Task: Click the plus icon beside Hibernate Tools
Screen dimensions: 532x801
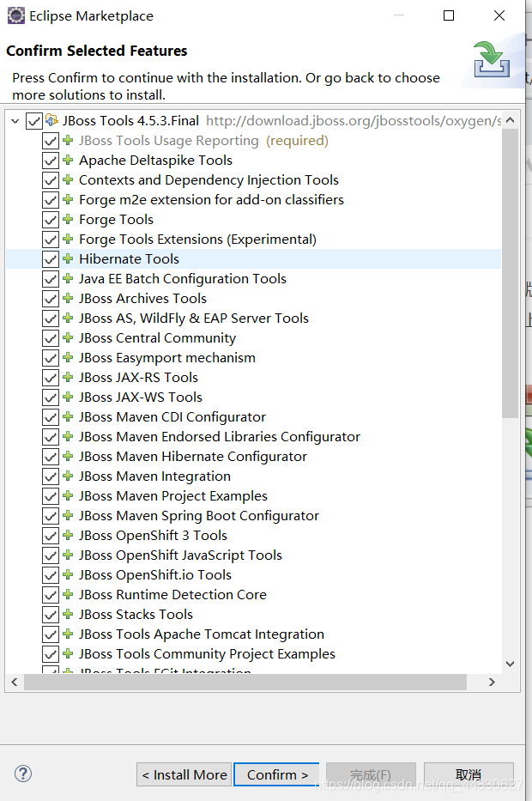Action: coord(68,258)
